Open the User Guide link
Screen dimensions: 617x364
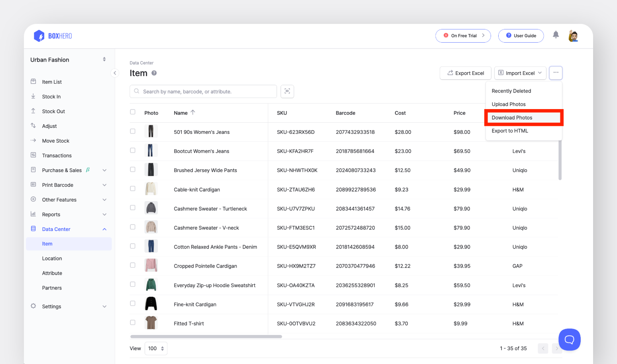521,36
